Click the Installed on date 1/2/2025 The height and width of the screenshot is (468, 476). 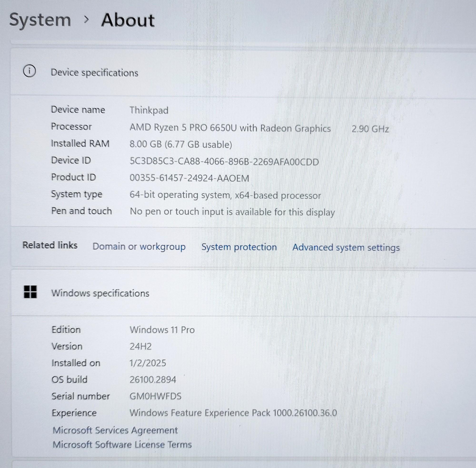pos(148,363)
